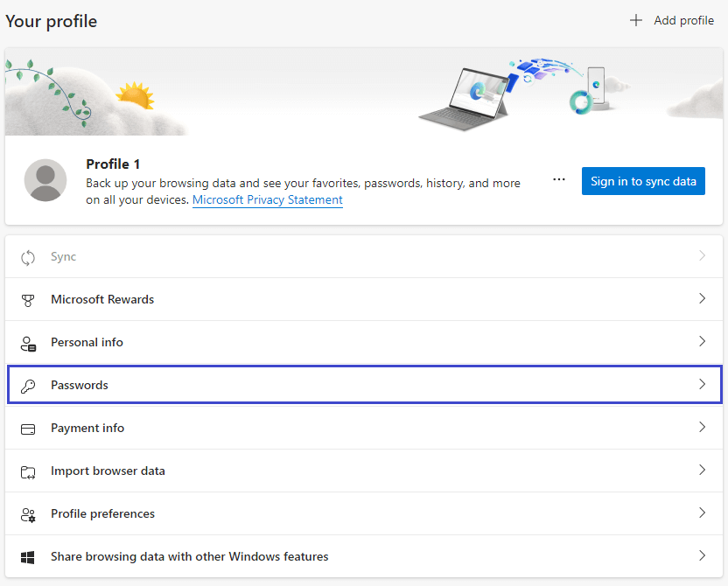
Task: Click the Profile 1 avatar picture
Action: point(45,180)
